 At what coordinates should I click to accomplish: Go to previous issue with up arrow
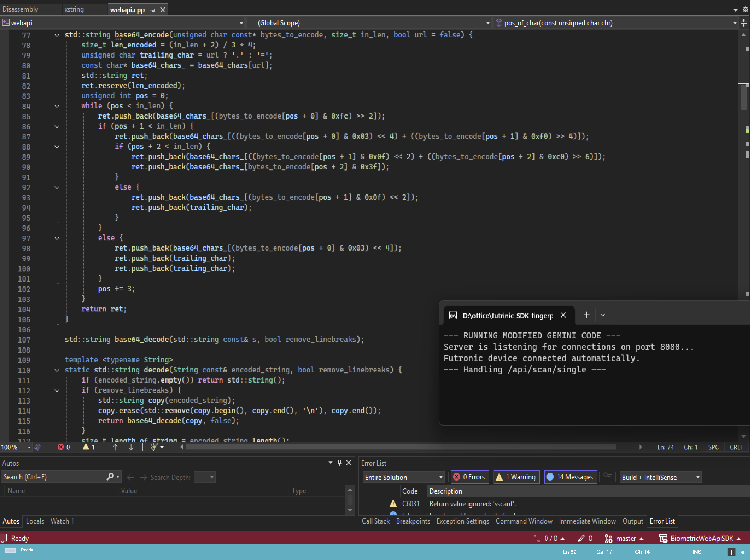(115, 447)
